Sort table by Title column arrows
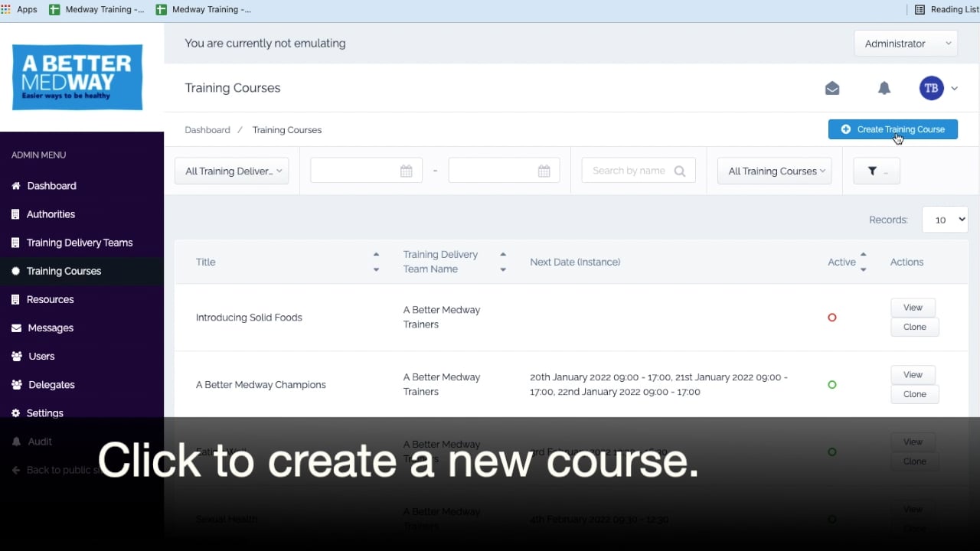980x551 pixels. (376, 262)
